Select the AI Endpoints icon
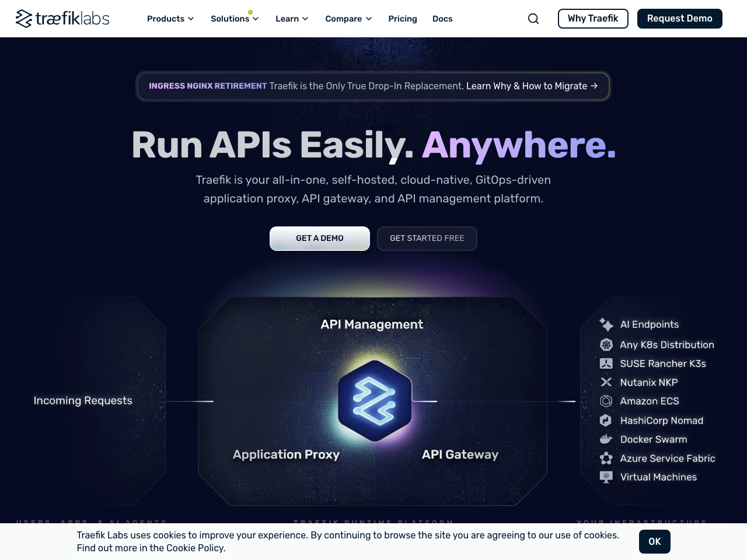Screen dimensions: 747x560 [605, 324]
